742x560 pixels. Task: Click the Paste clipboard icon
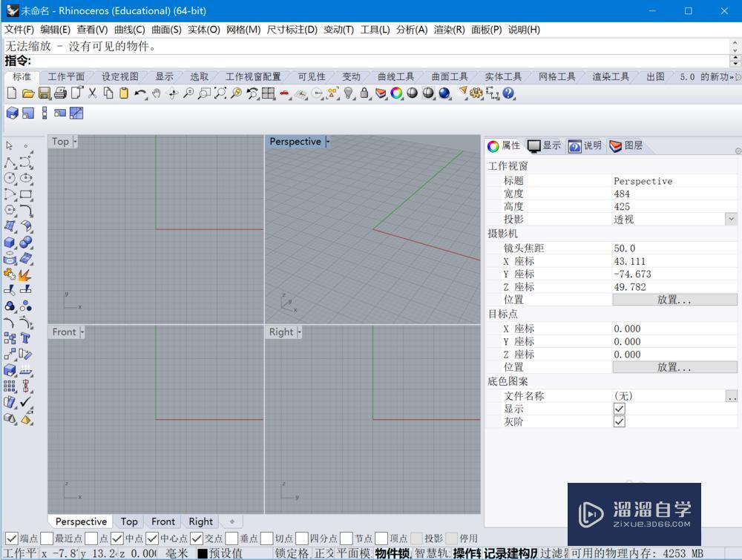(124, 93)
